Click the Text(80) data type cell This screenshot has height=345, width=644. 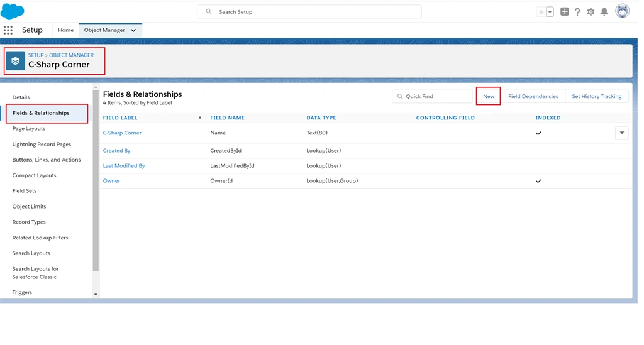coord(317,133)
